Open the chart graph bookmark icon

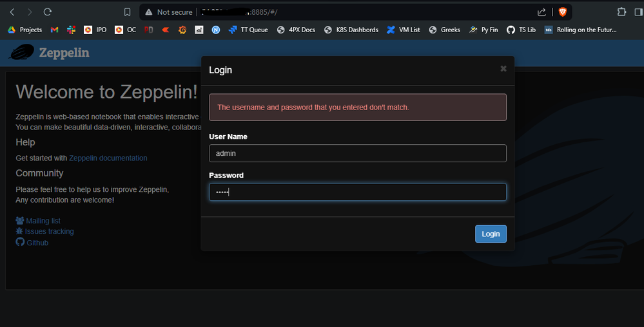coord(199,30)
